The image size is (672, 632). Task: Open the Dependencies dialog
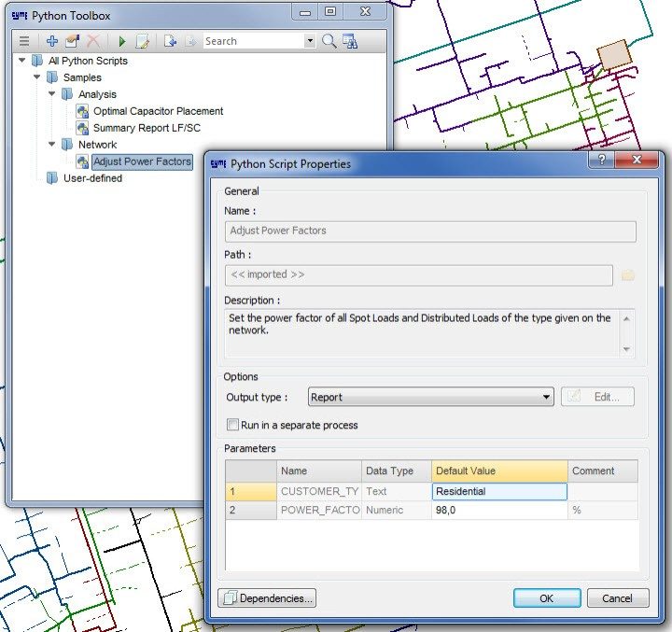[x=268, y=598]
